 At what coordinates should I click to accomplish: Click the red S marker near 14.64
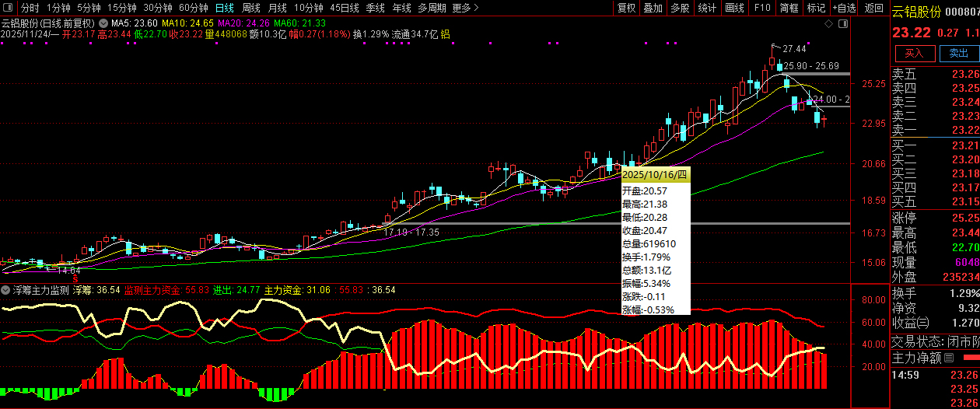[76, 278]
